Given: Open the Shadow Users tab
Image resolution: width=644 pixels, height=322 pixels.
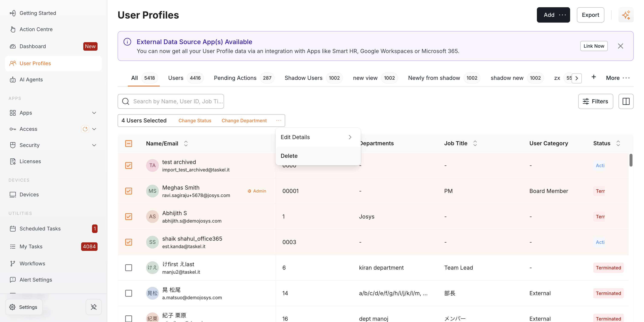Looking at the screenshot, I should 313,78.
